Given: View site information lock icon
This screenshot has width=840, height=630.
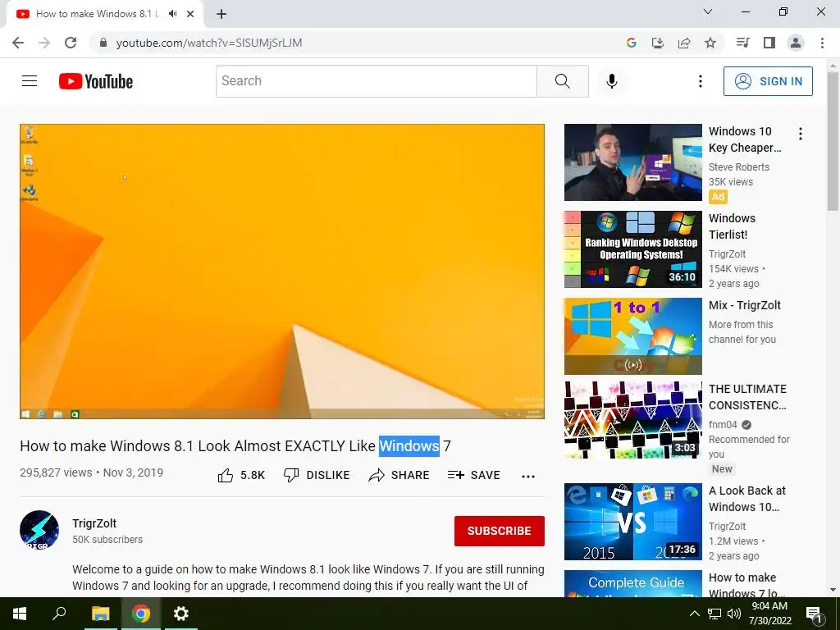Looking at the screenshot, I should coord(103,43).
